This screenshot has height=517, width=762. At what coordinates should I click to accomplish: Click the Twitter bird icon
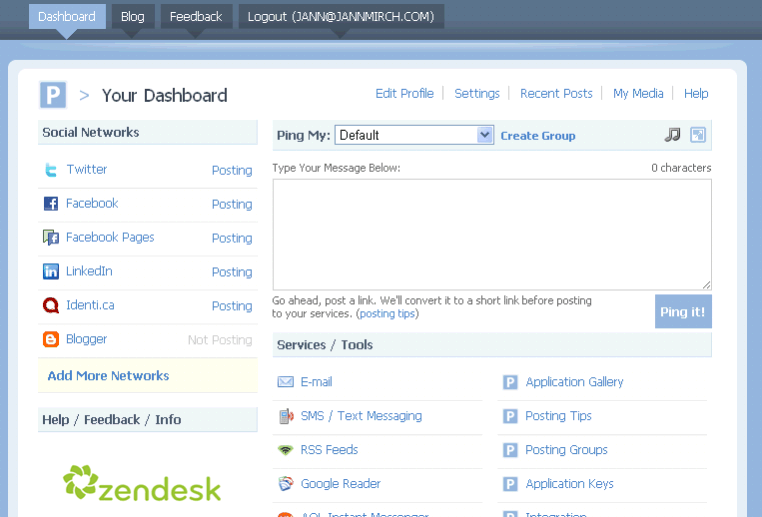[51, 170]
